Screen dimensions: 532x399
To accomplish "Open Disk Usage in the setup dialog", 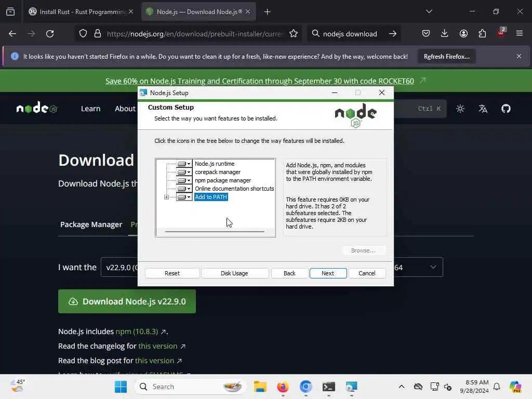I will [234, 273].
